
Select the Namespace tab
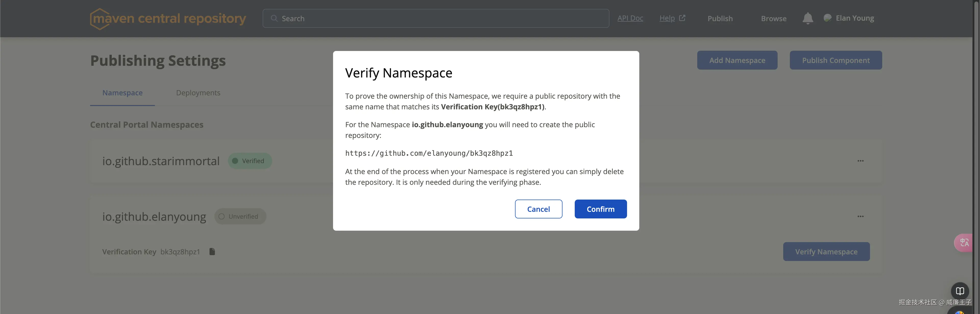(122, 92)
